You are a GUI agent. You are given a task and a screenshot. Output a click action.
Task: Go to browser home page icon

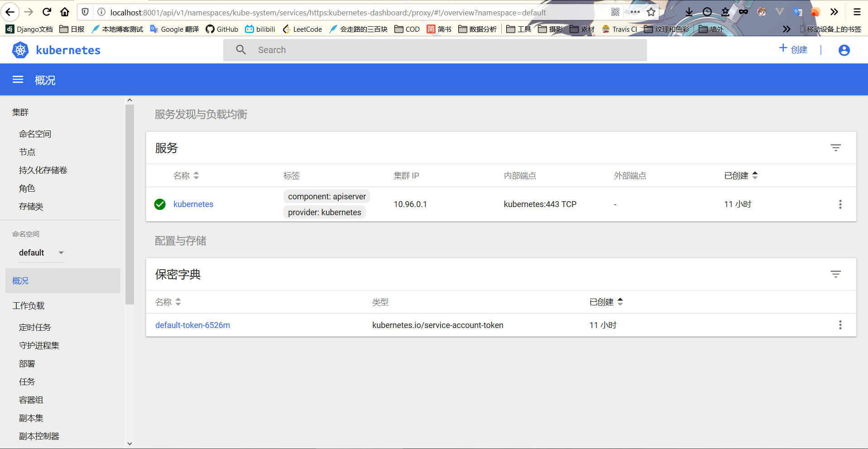(65, 12)
